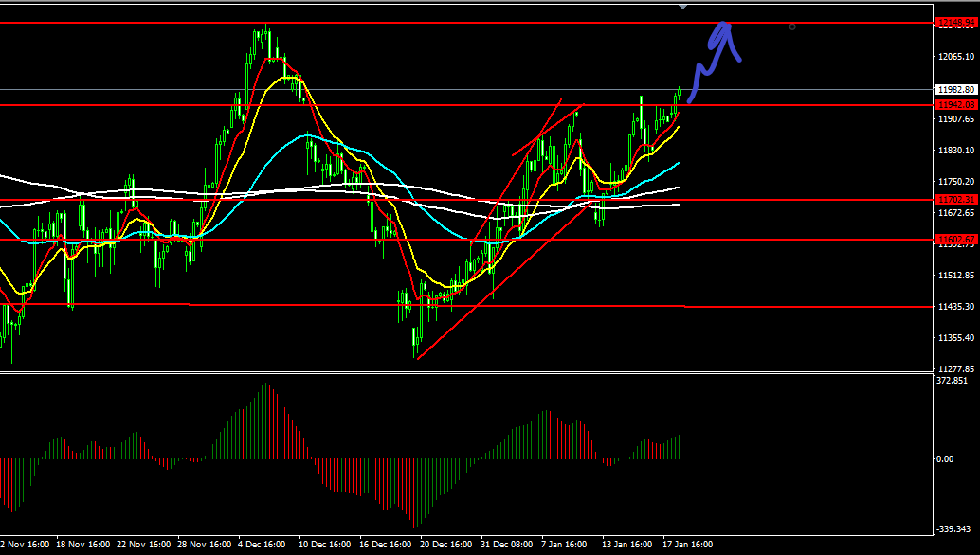Select the red 11602.67 level tag
Screen dimensions: 980x555
[956, 239]
